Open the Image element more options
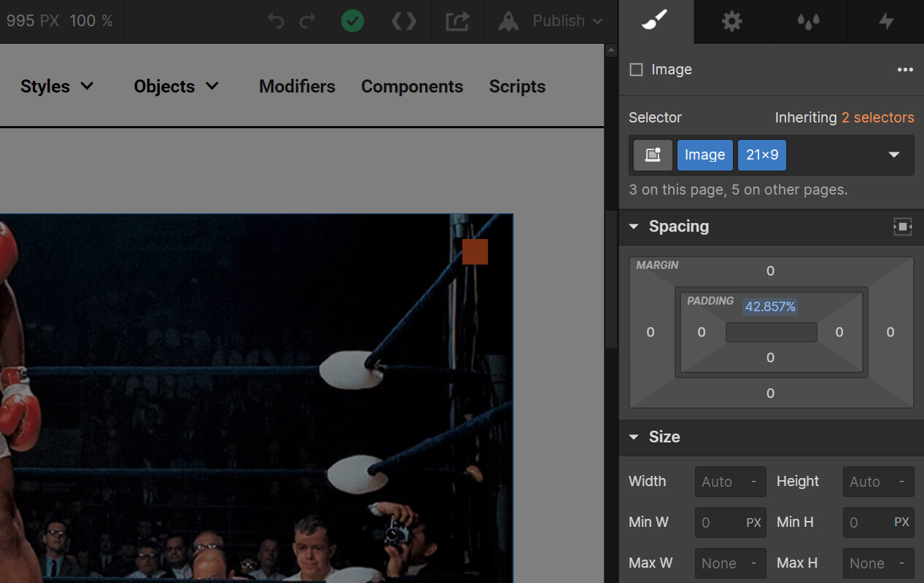 [905, 70]
